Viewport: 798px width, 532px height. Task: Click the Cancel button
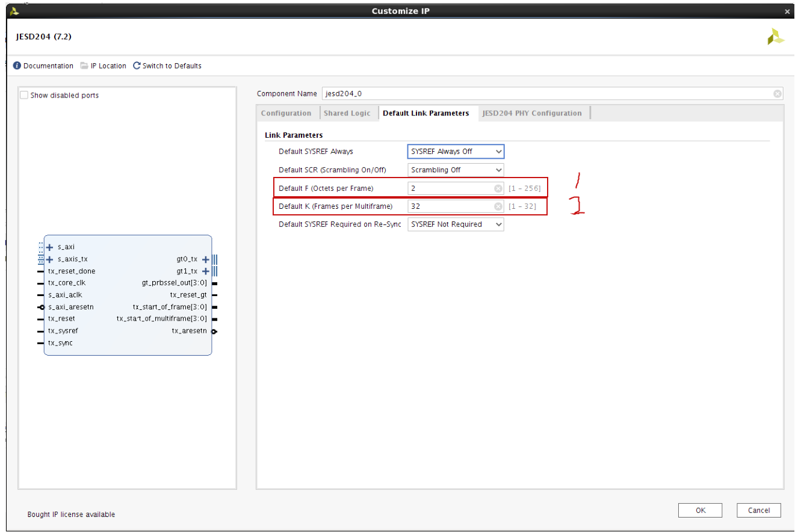[x=759, y=510]
